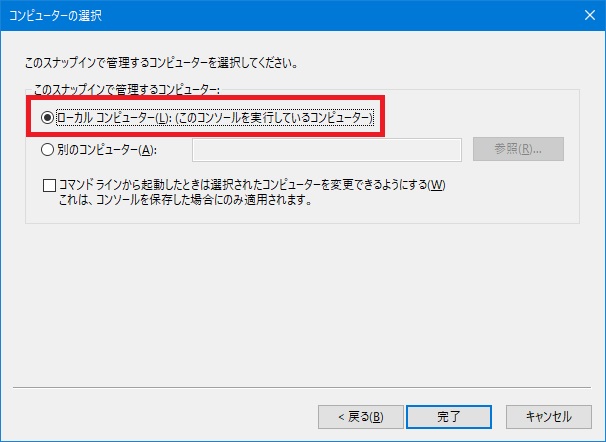
Task: Cancel the dialog with キャンセル
Action: coord(546,416)
